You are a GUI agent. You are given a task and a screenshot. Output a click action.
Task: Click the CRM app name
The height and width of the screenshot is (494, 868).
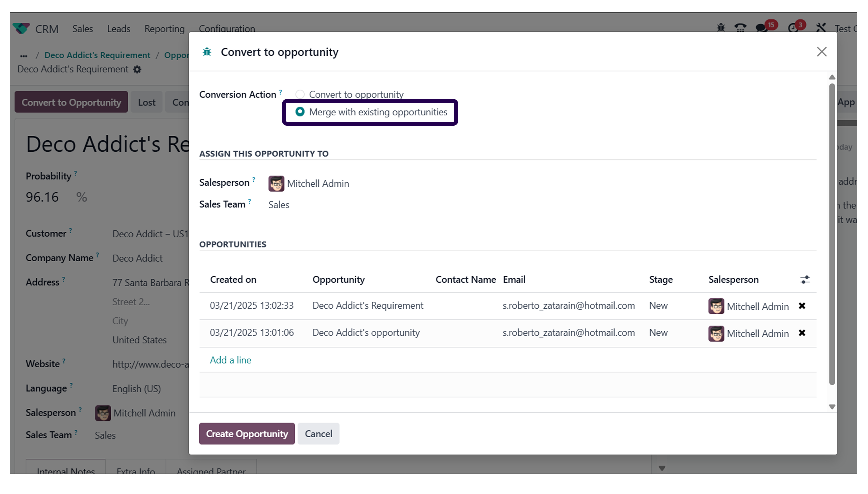click(x=47, y=29)
